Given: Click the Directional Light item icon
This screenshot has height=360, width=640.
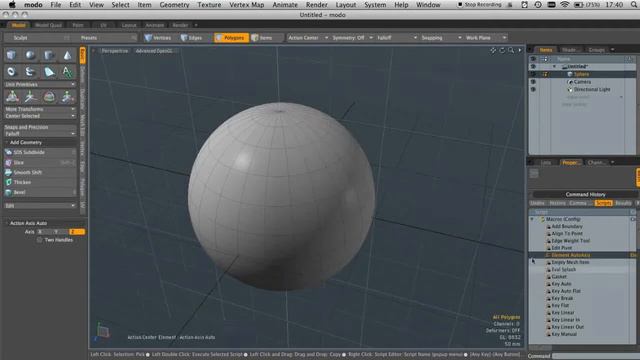Looking at the screenshot, I should pos(570,89).
